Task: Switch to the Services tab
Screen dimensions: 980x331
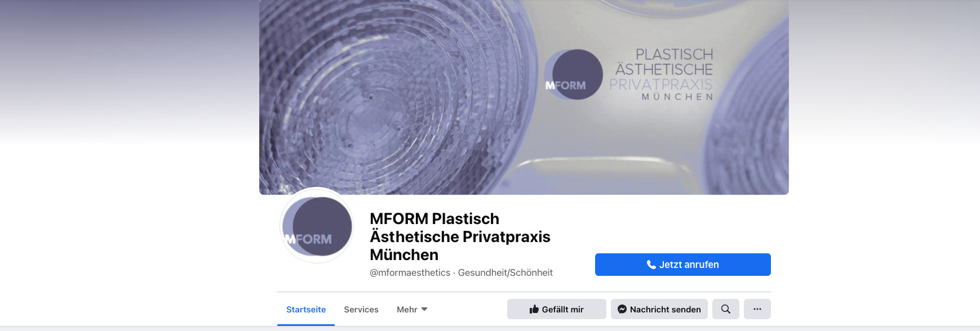Action: tap(361, 309)
